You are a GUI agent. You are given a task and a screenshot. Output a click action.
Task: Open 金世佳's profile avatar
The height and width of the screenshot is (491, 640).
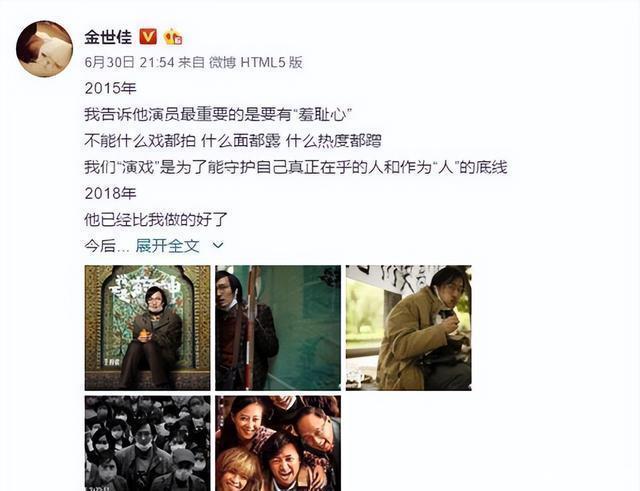tap(44, 49)
